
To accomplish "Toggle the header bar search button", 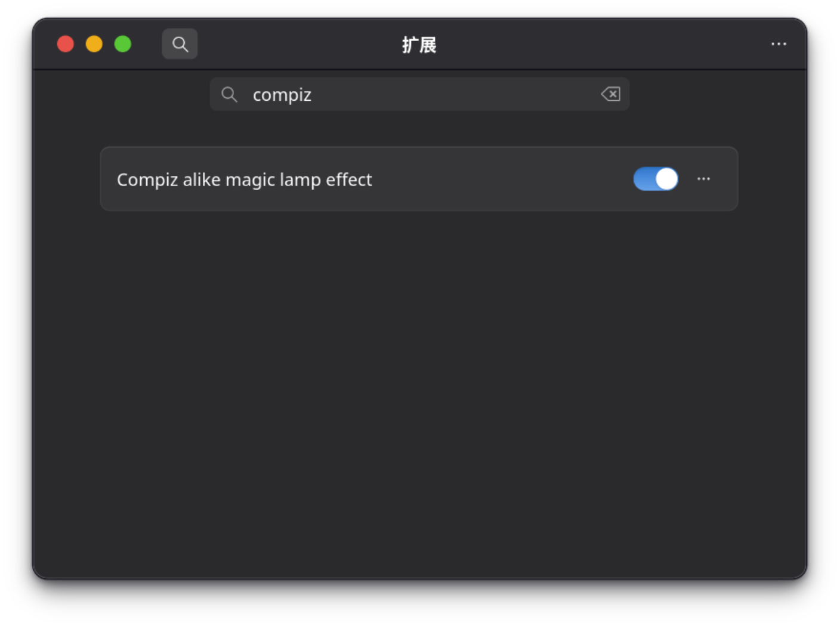I will (x=180, y=44).
